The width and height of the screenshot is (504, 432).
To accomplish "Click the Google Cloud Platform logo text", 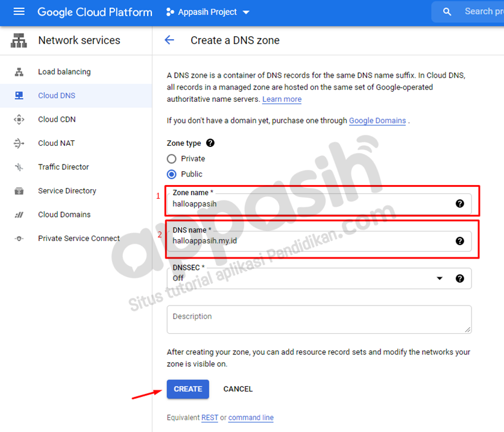I will (95, 12).
